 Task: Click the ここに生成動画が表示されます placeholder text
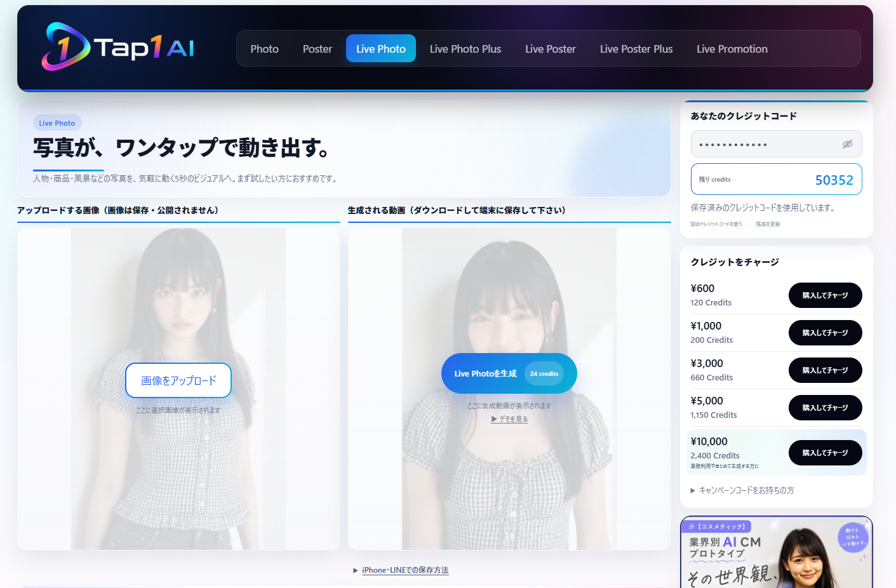click(x=509, y=406)
